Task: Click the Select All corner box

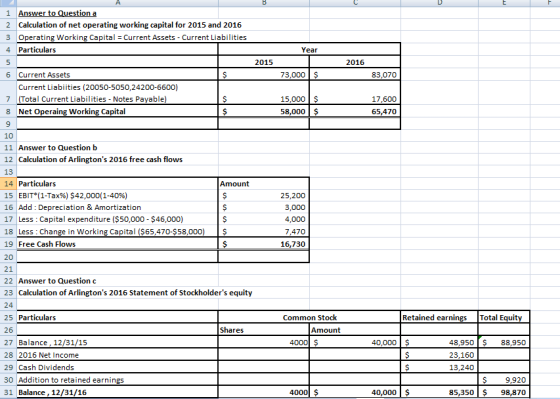Action: (8, 3)
